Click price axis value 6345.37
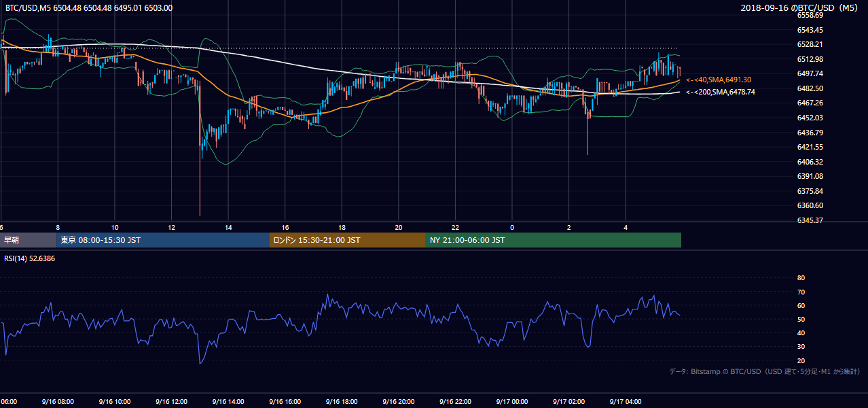868x408 pixels. (810, 220)
